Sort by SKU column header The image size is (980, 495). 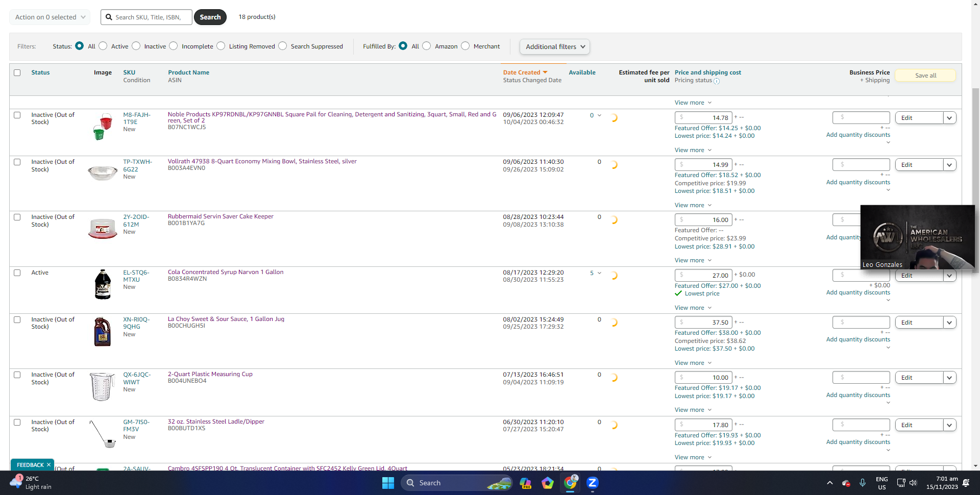pyautogui.click(x=129, y=72)
